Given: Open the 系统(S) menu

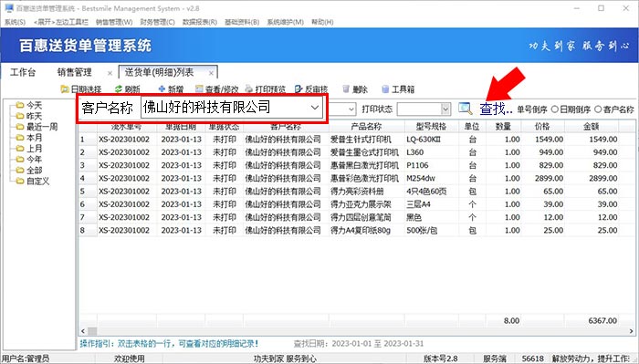Looking at the screenshot, I should tap(15, 22).
